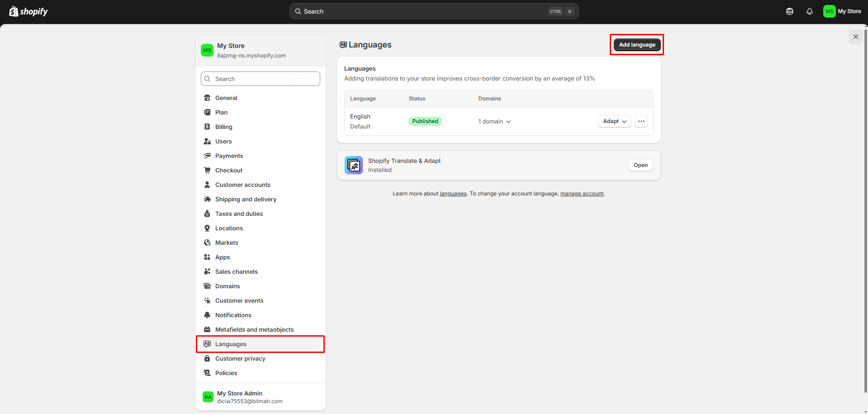Screen dimensions: 868x414
Task: Open My Store account menu
Action: click(x=842, y=11)
